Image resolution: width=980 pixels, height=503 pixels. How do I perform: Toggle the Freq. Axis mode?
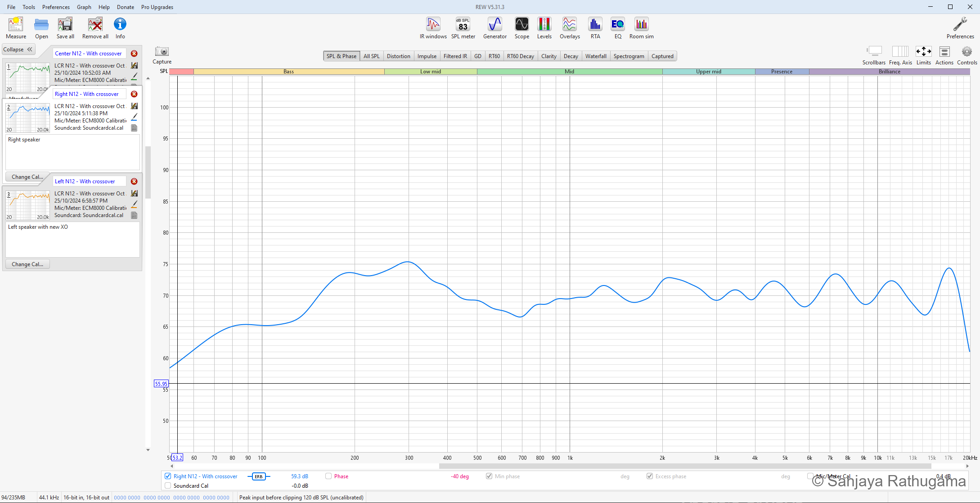tap(900, 55)
